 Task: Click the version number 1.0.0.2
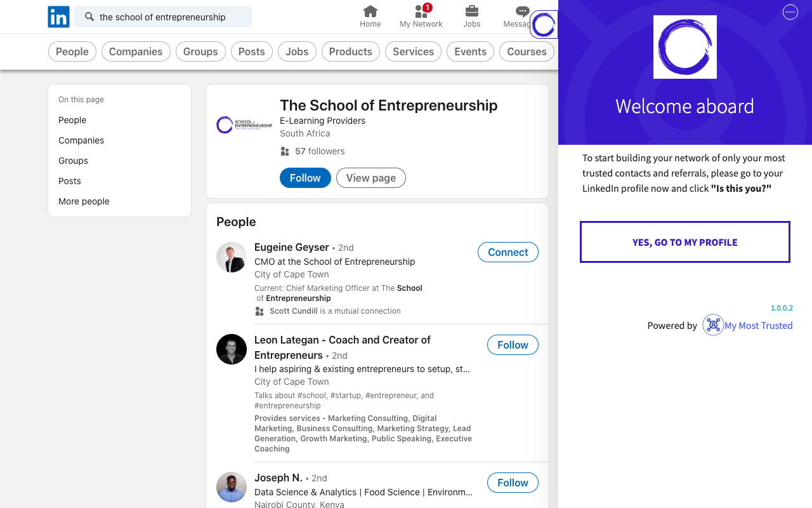[782, 308]
